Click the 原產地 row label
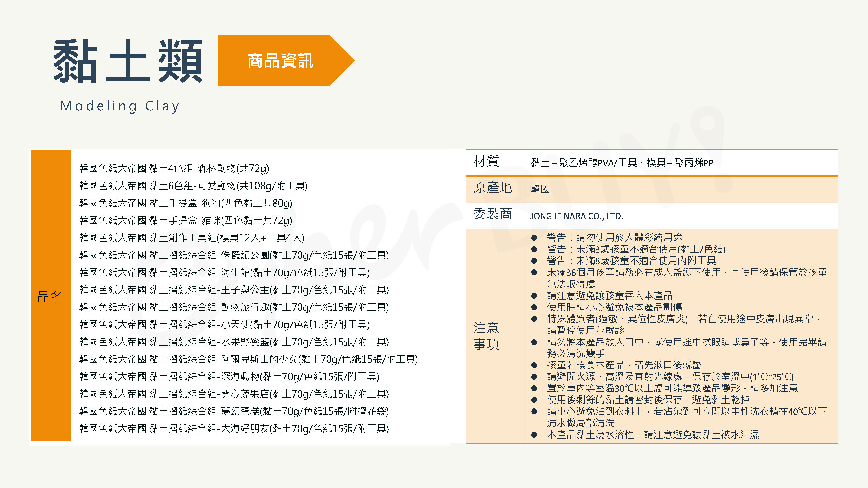The image size is (868, 488). point(492,188)
